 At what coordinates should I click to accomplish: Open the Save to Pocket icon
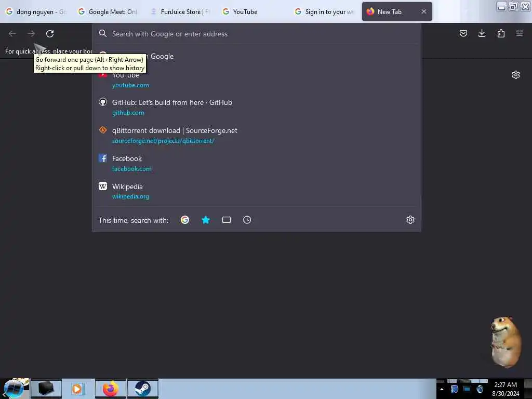pyautogui.click(x=463, y=33)
